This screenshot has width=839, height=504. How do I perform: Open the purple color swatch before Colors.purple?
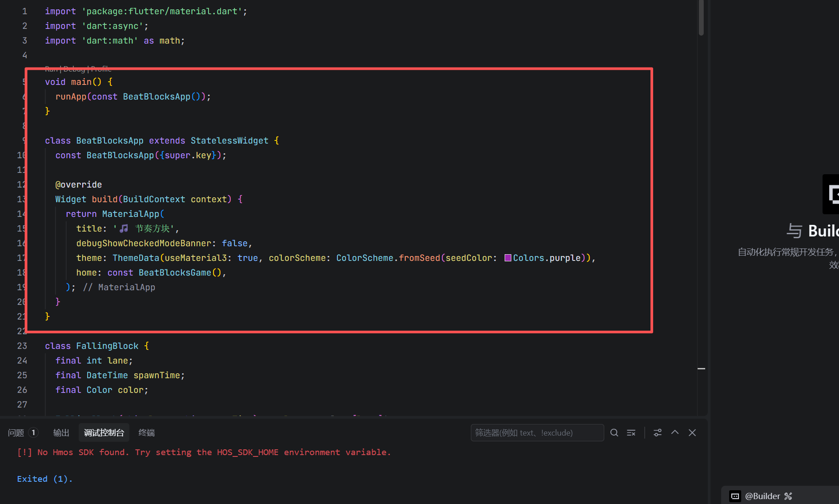click(x=508, y=258)
